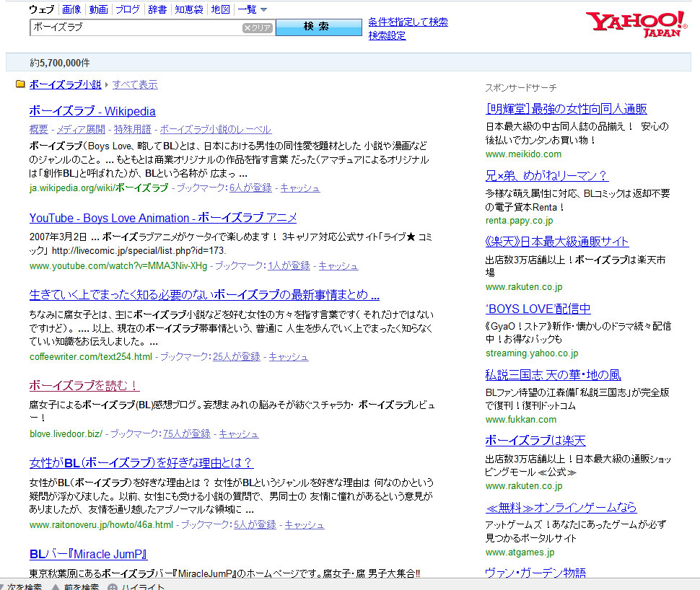Open ボーイズラブを読む！ result

point(84,386)
